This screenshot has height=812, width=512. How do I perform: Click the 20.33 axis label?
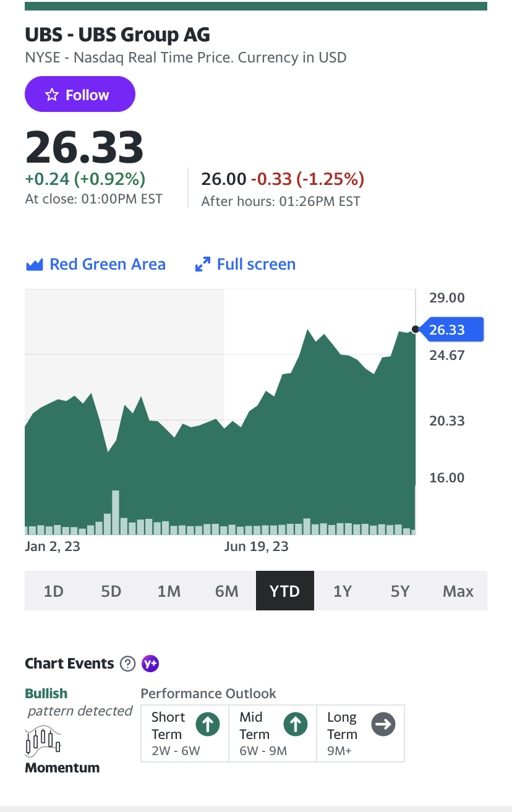[446, 421]
